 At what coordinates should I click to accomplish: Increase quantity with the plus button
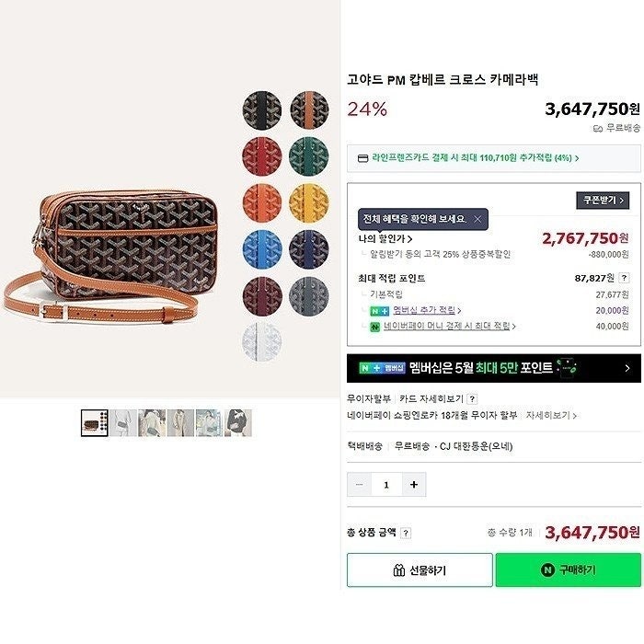click(414, 485)
